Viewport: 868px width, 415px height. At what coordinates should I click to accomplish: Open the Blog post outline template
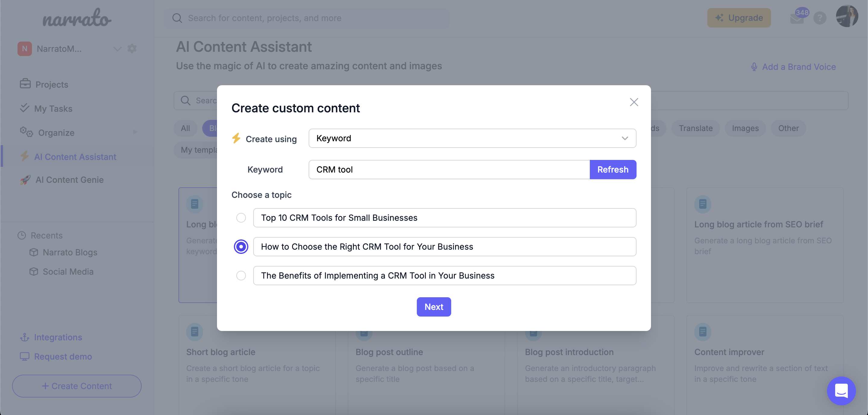click(x=426, y=365)
